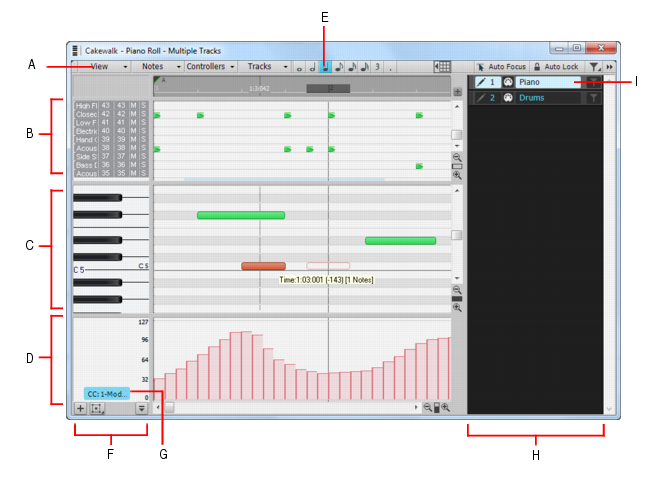Toggle the triplet modifier button
The image size is (666, 482).
point(377,67)
